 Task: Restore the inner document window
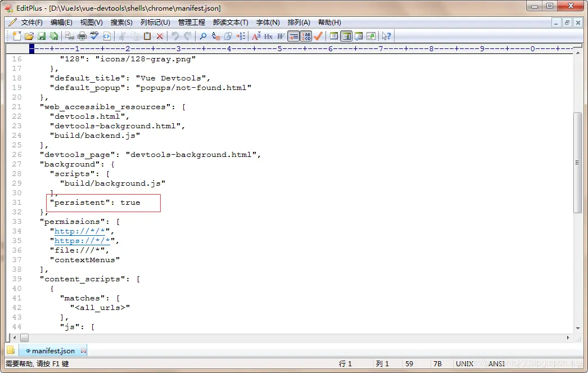point(567,23)
